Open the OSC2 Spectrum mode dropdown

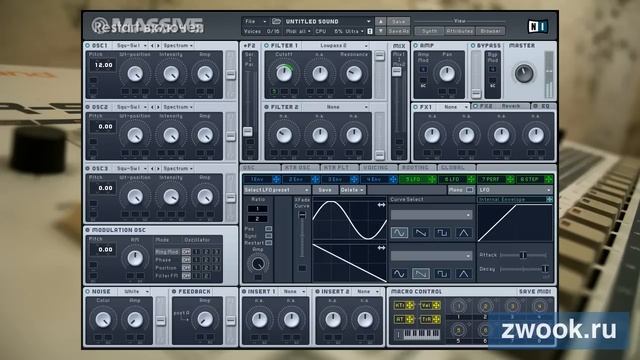(177, 107)
